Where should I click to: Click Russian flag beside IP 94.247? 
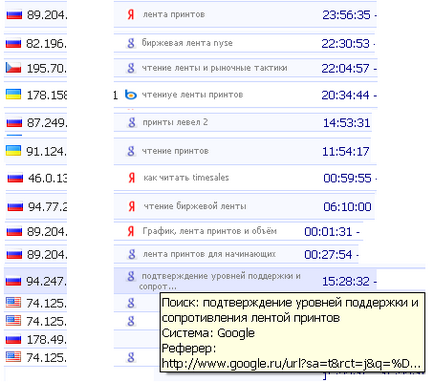tap(14, 281)
